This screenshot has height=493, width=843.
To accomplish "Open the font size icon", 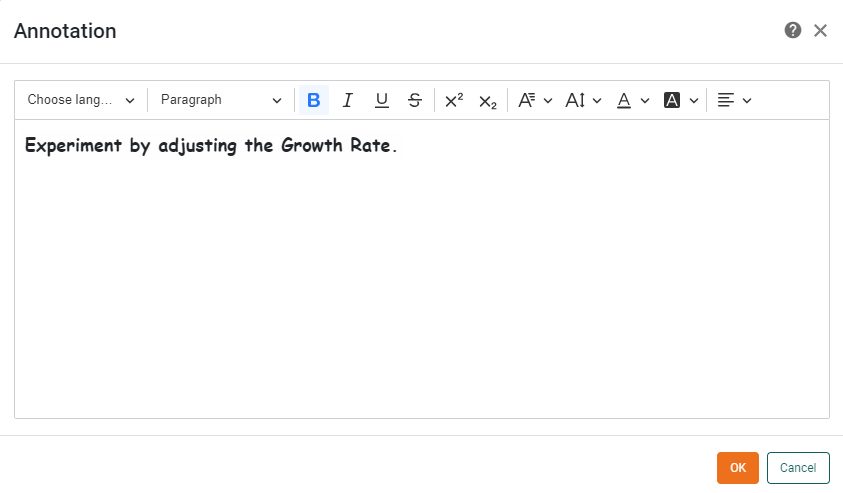I will [x=575, y=100].
